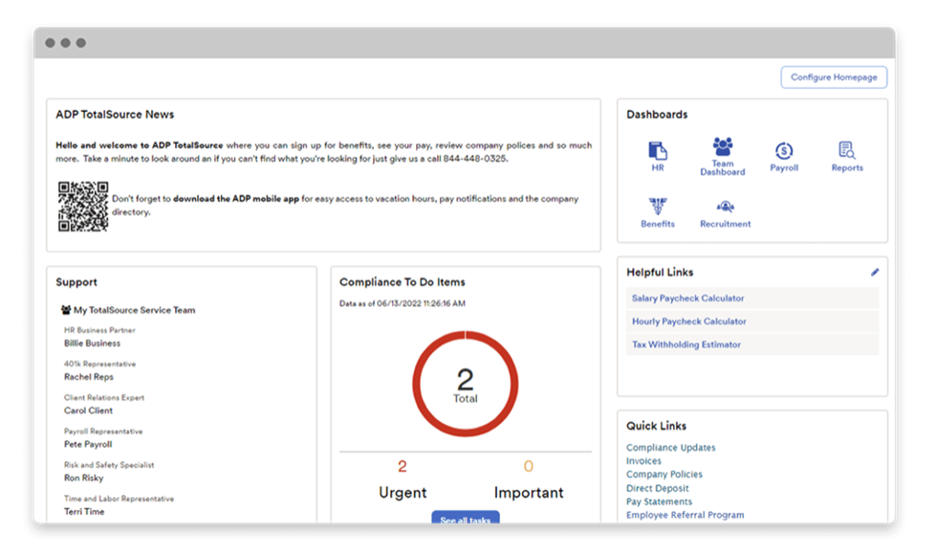Open Hourly Paycheck Calculator link
Screen dimensions: 936x554
pos(689,321)
